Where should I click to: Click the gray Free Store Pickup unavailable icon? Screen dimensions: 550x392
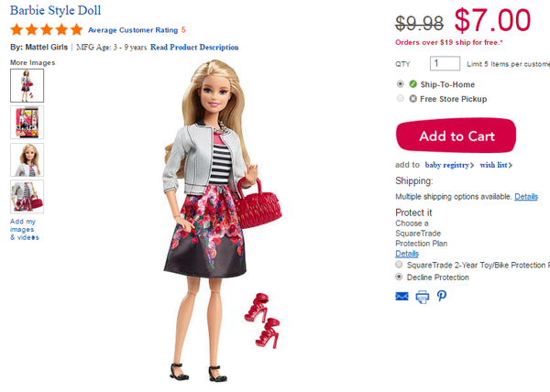[x=412, y=99]
